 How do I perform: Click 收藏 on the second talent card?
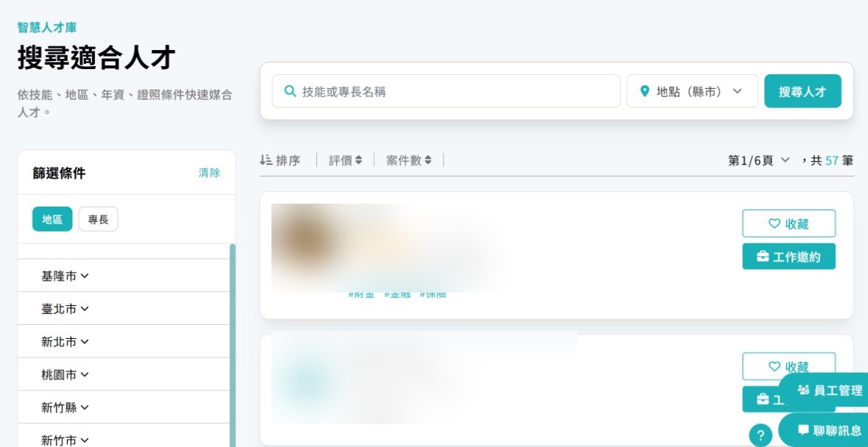[789, 366]
